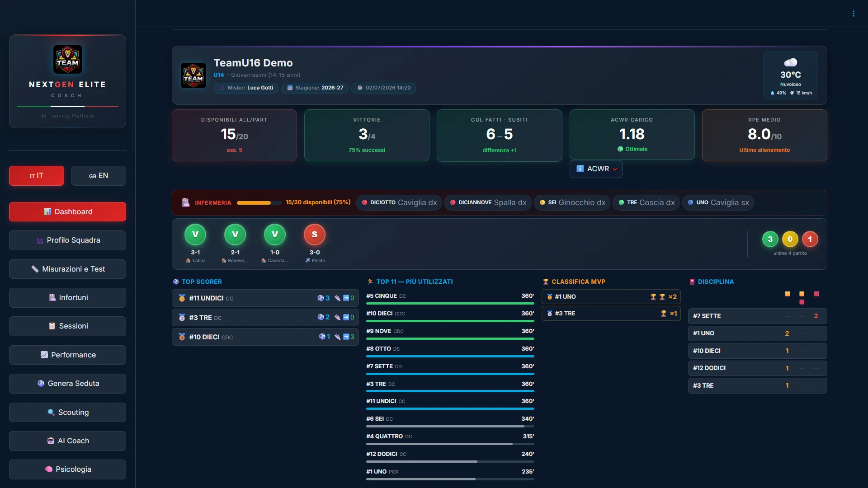Click the 3-0 Pineto defeat badge
This screenshot has height=488, width=868.
coord(315,235)
